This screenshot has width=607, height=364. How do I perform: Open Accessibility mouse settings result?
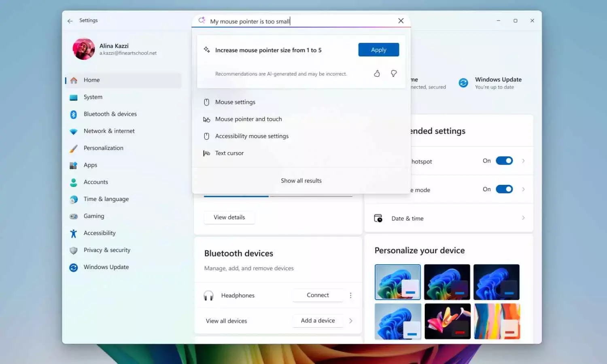tap(252, 136)
